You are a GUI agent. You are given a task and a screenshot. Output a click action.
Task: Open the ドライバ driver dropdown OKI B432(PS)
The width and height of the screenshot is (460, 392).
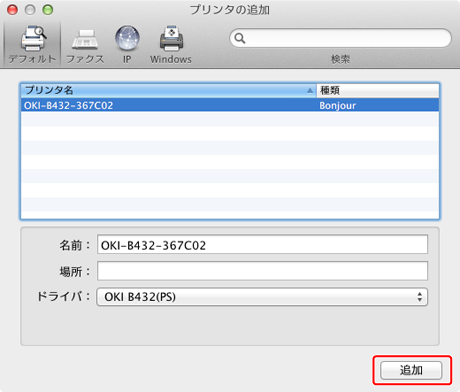[262, 297]
